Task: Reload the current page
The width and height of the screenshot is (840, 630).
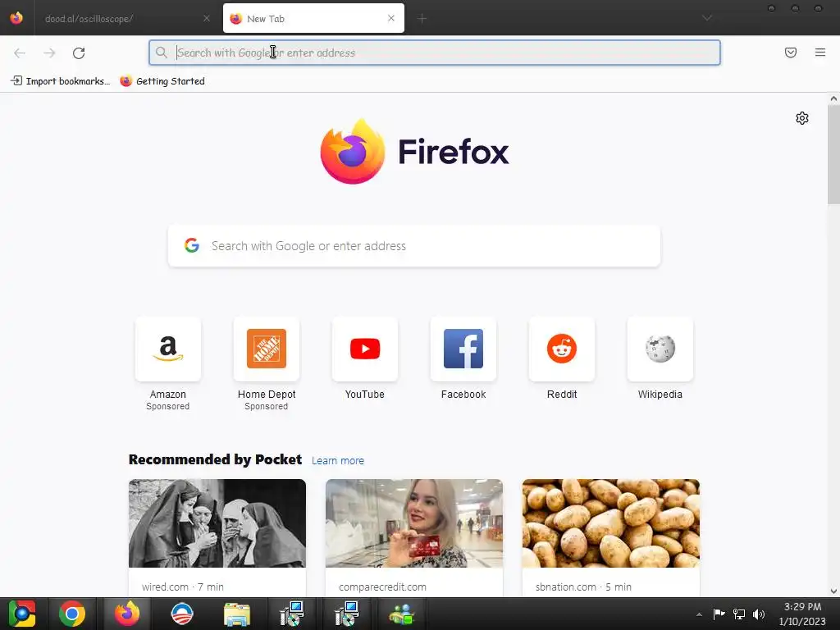Action: tap(79, 52)
